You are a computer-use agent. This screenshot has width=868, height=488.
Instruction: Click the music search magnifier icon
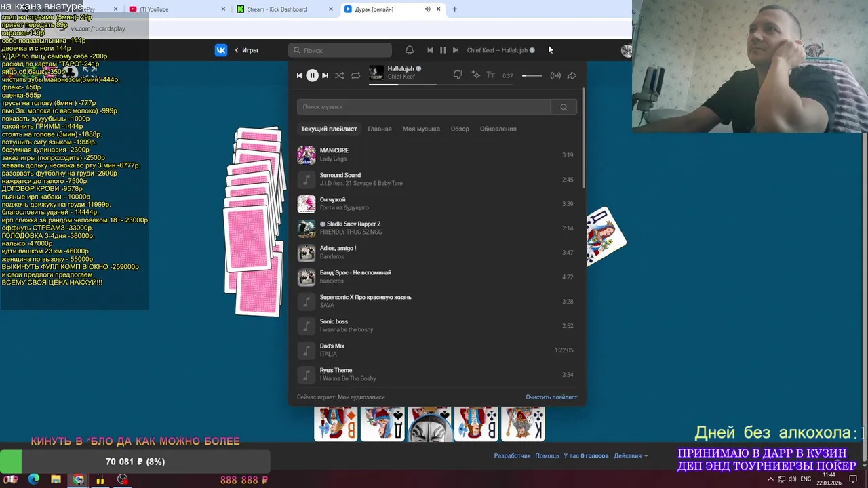(564, 107)
